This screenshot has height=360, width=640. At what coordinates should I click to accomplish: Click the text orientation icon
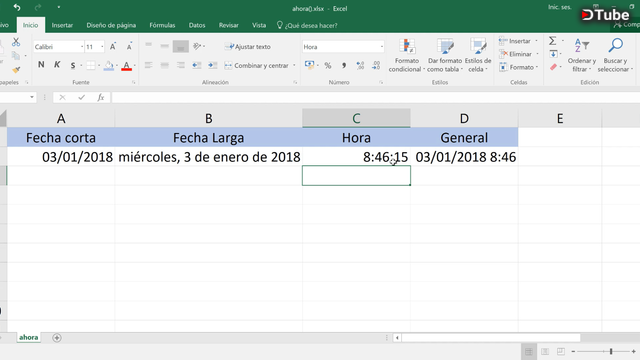click(197, 46)
